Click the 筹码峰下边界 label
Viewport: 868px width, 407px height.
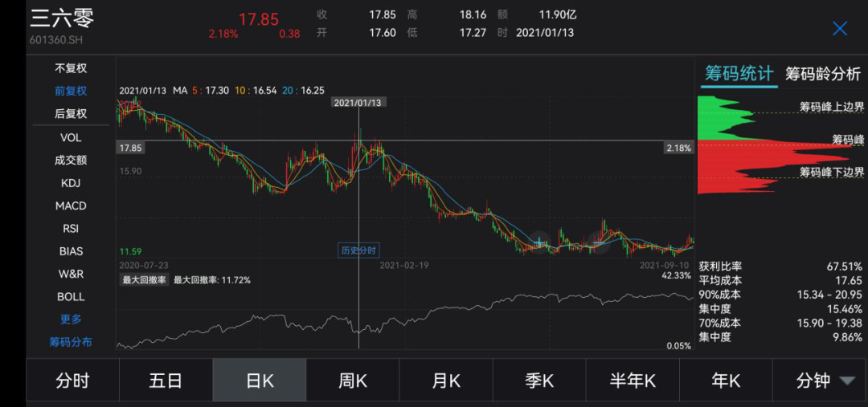click(832, 172)
